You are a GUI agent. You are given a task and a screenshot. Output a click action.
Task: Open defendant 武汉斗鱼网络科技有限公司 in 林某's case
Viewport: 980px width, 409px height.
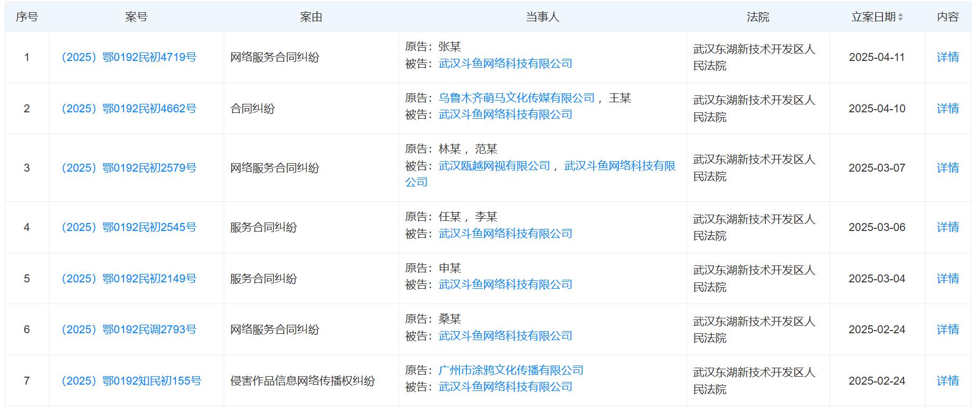[620, 166]
